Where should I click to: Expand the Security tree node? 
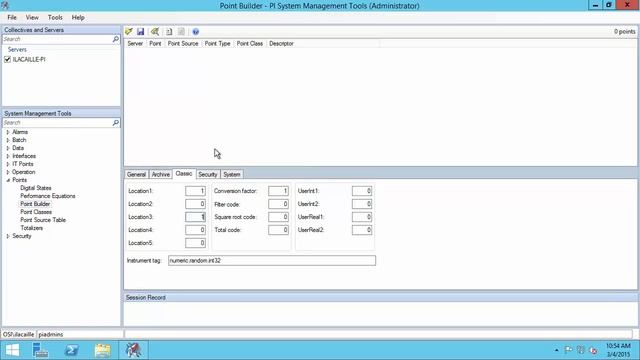(x=8, y=236)
